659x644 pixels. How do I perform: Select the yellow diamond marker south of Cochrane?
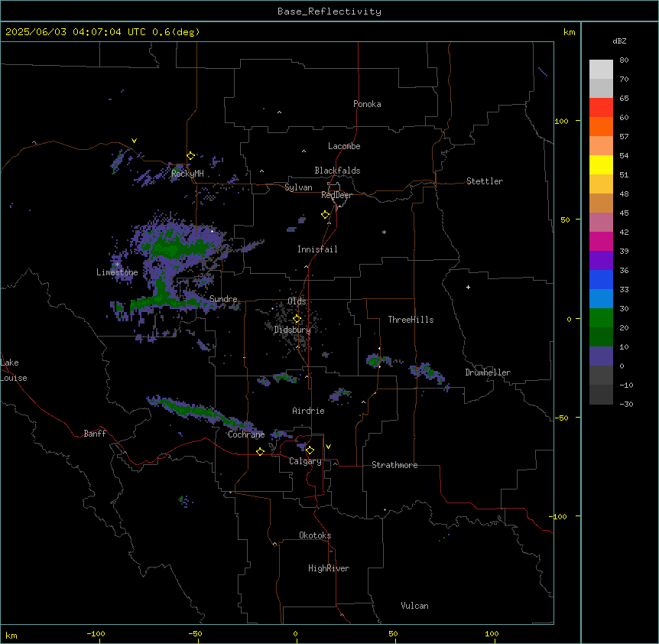tap(260, 451)
